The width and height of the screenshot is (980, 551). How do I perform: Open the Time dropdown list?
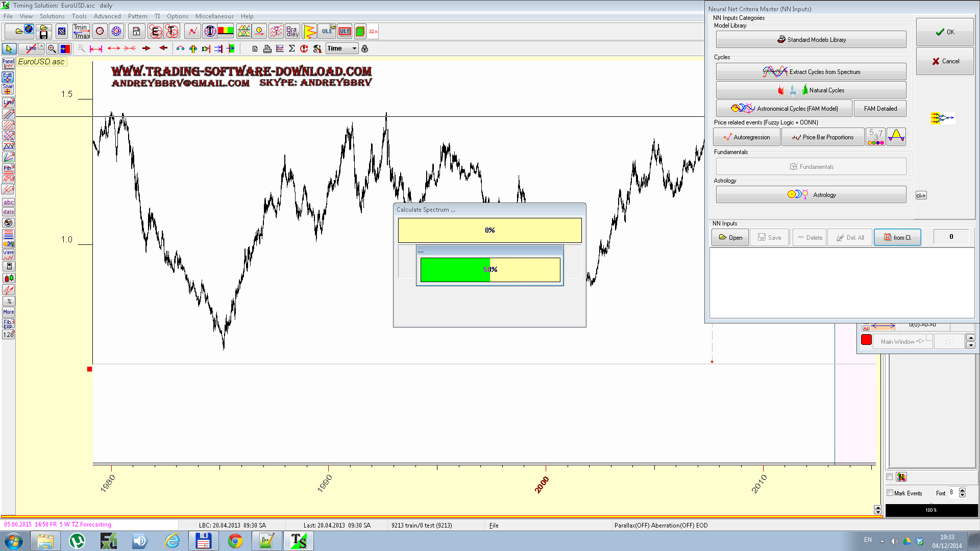point(354,49)
